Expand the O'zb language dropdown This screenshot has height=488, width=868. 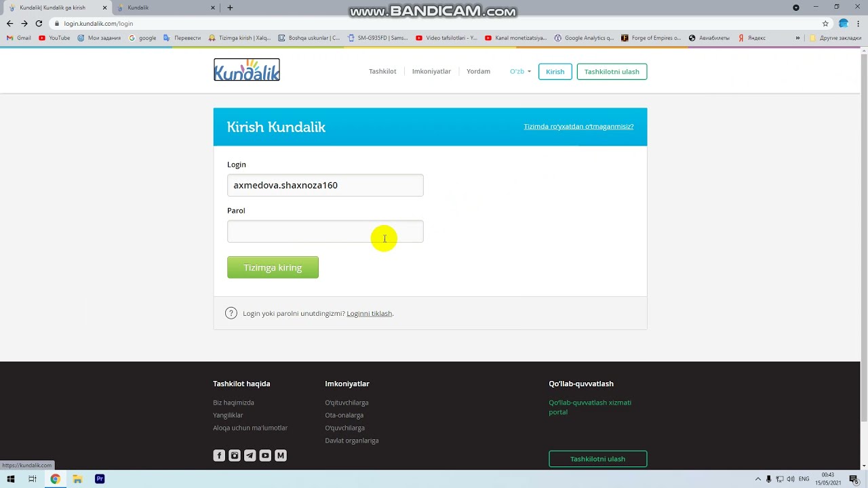(x=520, y=71)
